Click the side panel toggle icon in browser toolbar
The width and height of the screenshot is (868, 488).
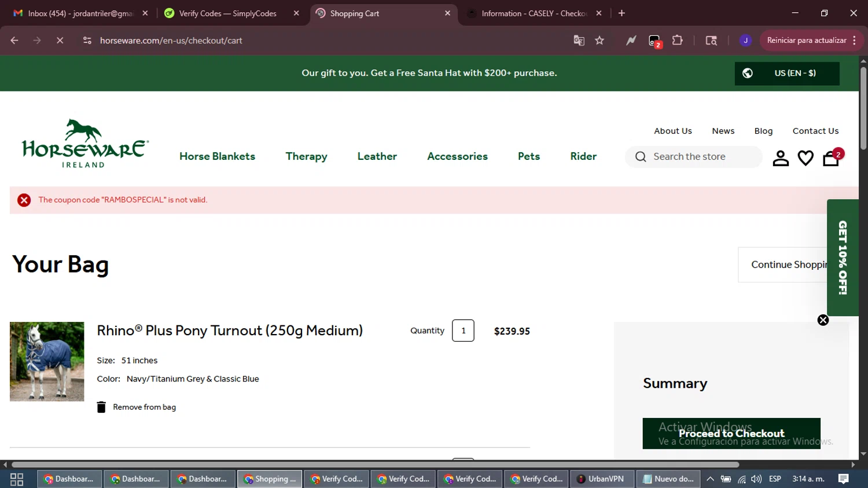(711, 41)
